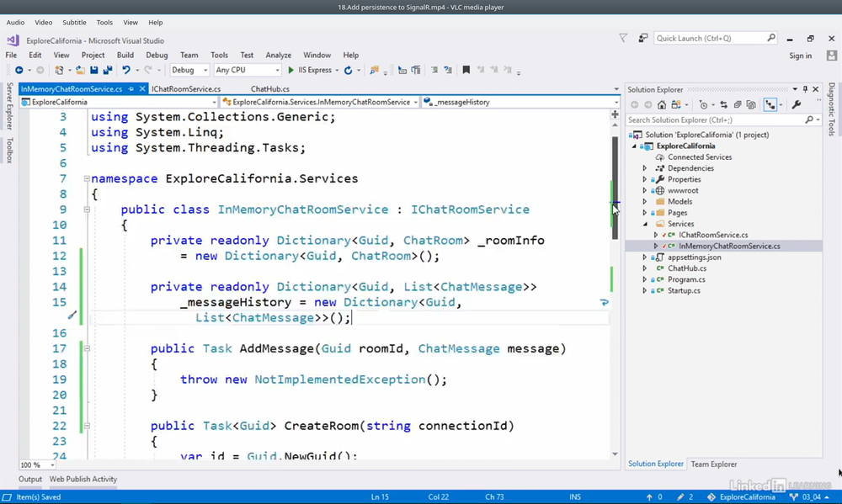This screenshot has height=504, width=842.
Task: Open the _messageHistory member dropdown
Action: (521, 102)
